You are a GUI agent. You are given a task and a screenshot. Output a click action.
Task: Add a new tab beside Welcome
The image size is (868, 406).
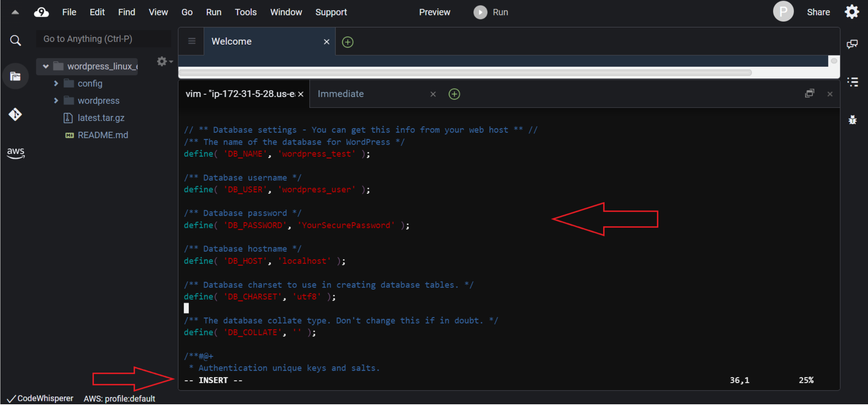click(348, 42)
